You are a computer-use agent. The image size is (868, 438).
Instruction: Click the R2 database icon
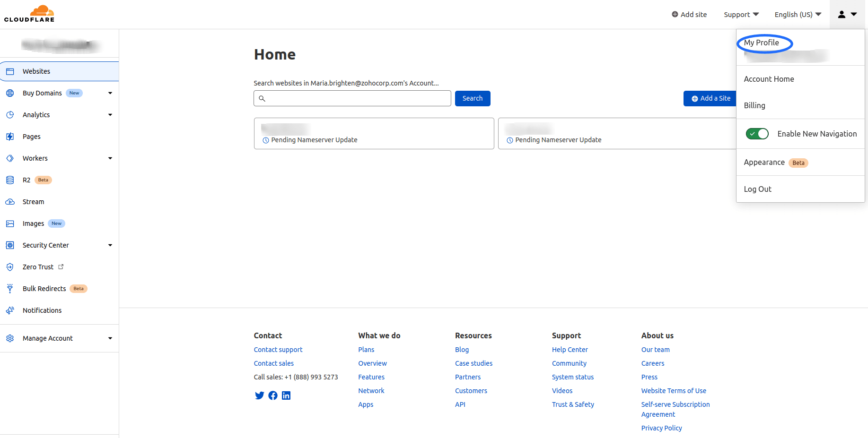[x=10, y=180]
